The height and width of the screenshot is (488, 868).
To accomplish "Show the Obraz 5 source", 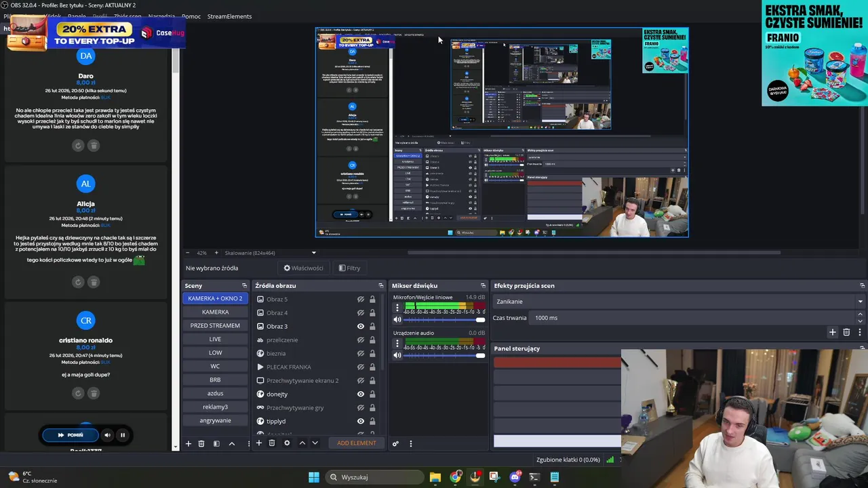I will (x=361, y=299).
